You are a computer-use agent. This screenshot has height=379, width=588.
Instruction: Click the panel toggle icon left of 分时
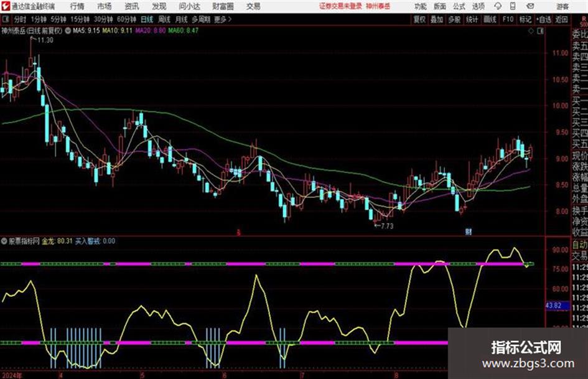6,19
